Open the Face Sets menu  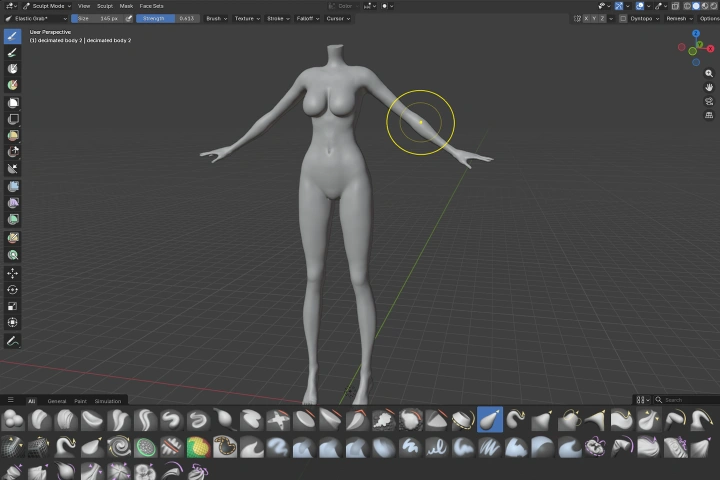pyautogui.click(x=151, y=6)
